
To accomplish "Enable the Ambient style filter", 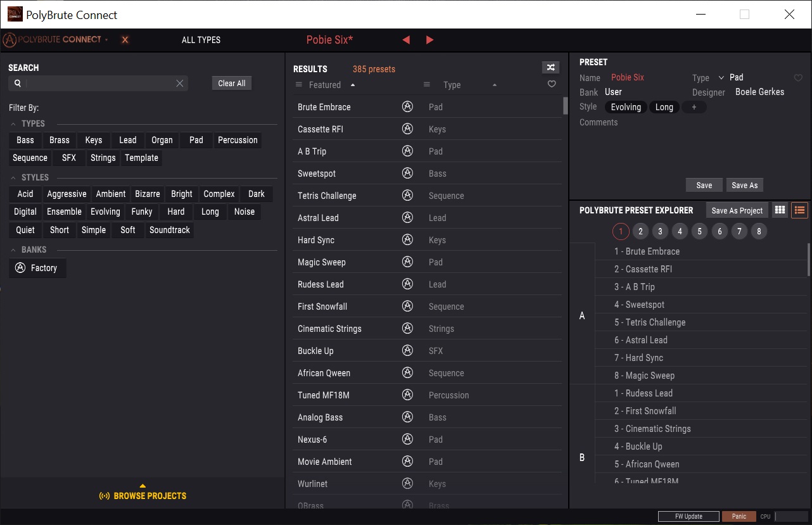I will point(110,194).
